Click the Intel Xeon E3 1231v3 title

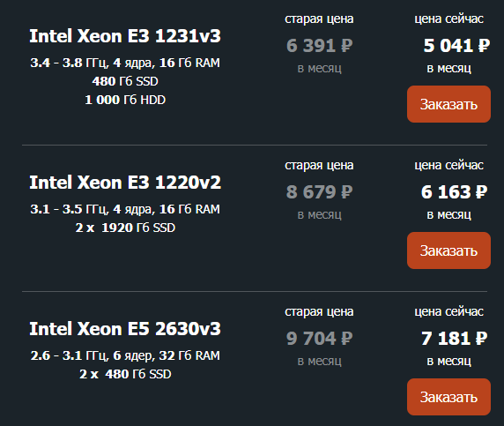(125, 35)
